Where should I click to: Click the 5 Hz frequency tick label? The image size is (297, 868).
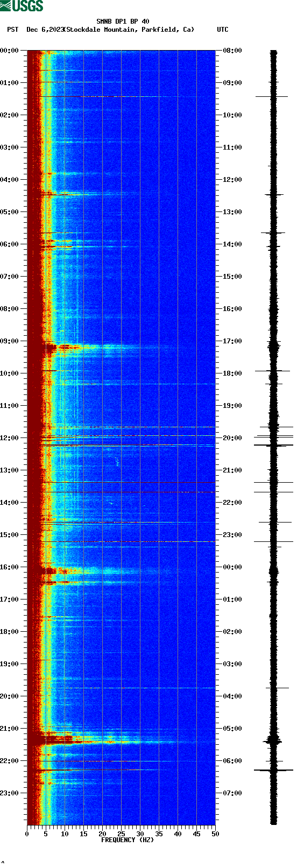tap(46, 834)
